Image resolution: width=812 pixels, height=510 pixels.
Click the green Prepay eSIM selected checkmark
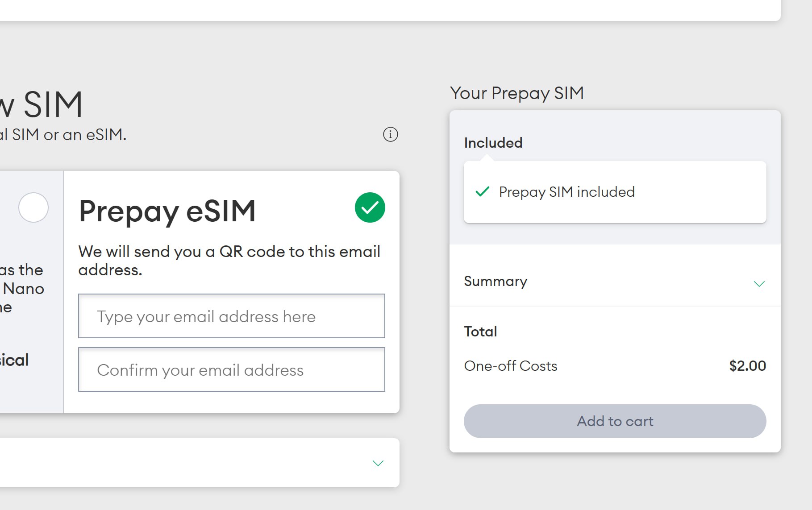pos(370,207)
